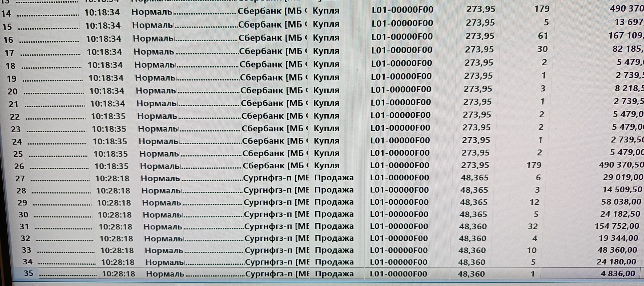Click row number 35 in highlighted row

(x=29, y=273)
